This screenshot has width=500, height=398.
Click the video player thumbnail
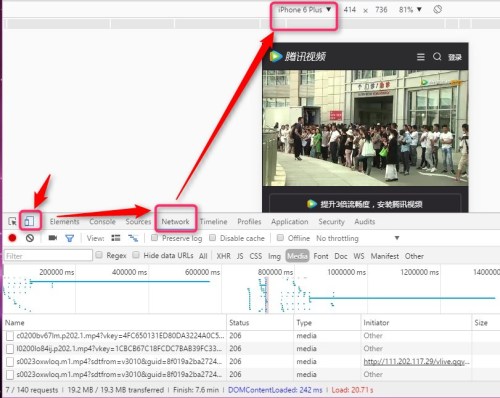pos(365,128)
